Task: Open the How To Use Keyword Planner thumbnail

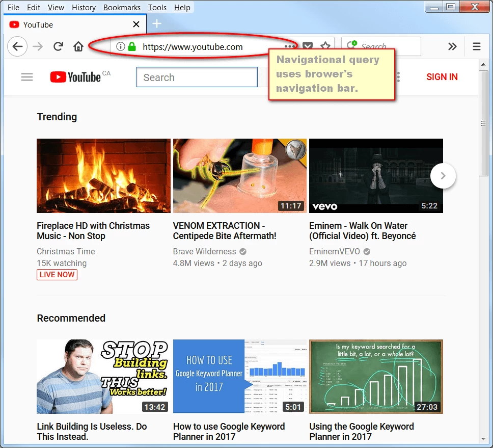Action: 239,376
